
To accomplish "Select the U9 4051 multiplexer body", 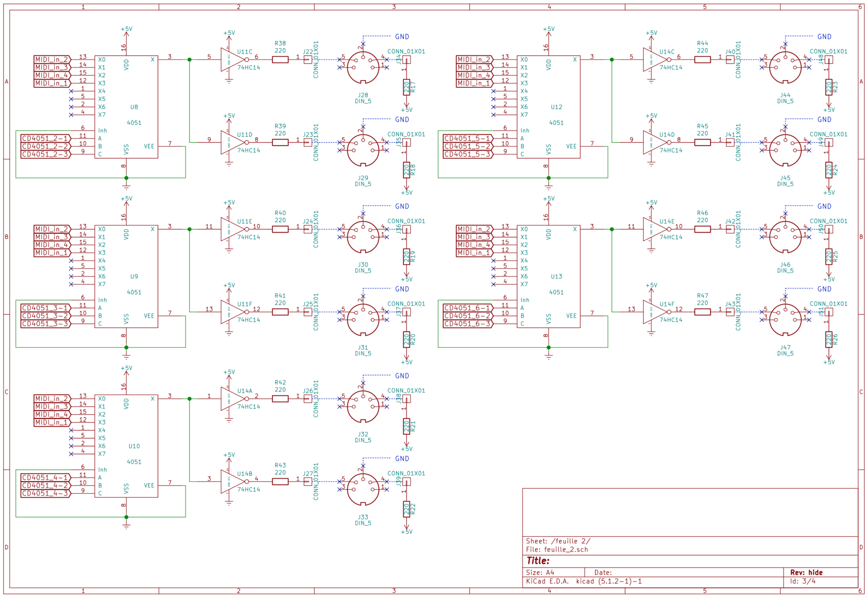I will pyautogui.click(x=126, y=276).
